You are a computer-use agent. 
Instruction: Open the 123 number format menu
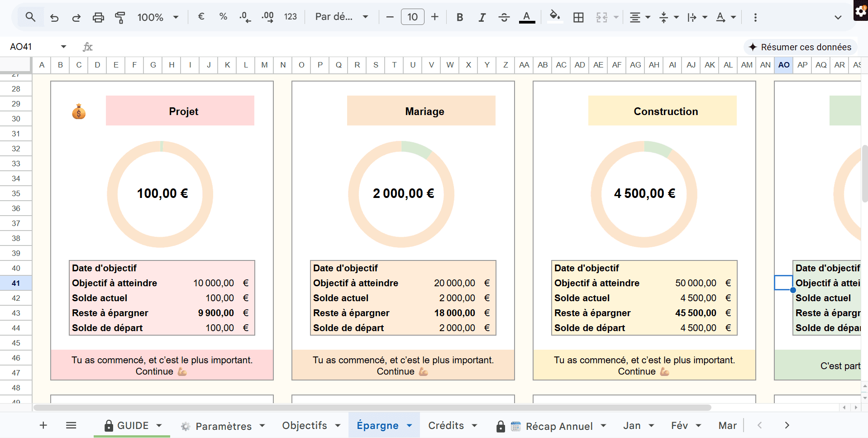click(x=291, y=17)
